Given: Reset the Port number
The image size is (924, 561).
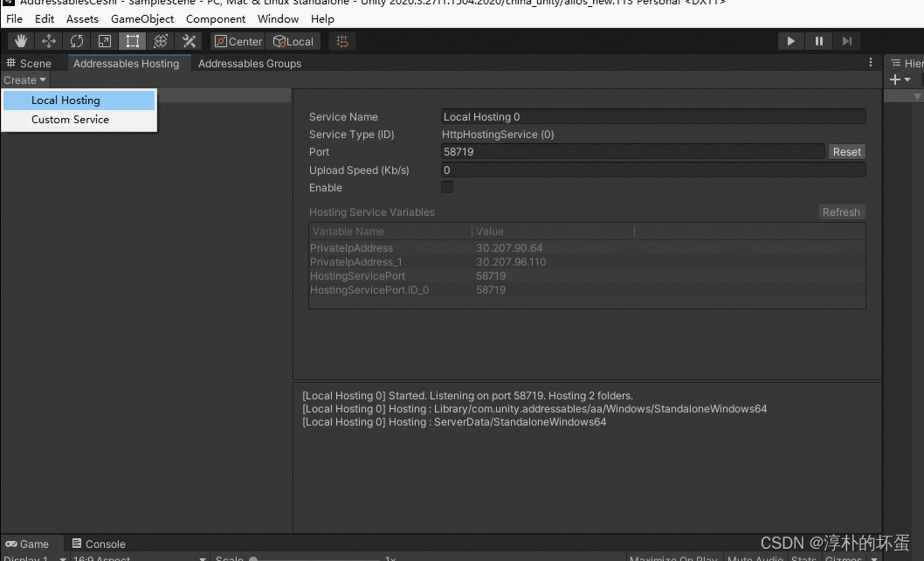Looking at the screenshot, I should (846, 150).
